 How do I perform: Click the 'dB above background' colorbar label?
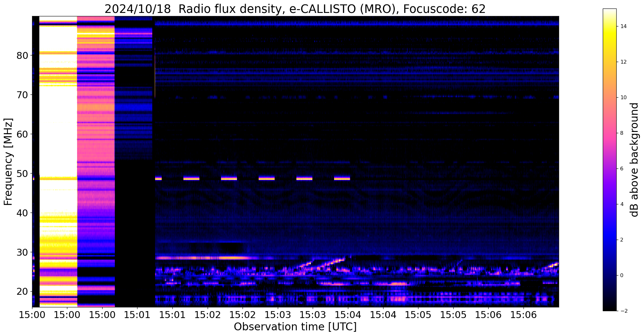(x=634, y=160)
